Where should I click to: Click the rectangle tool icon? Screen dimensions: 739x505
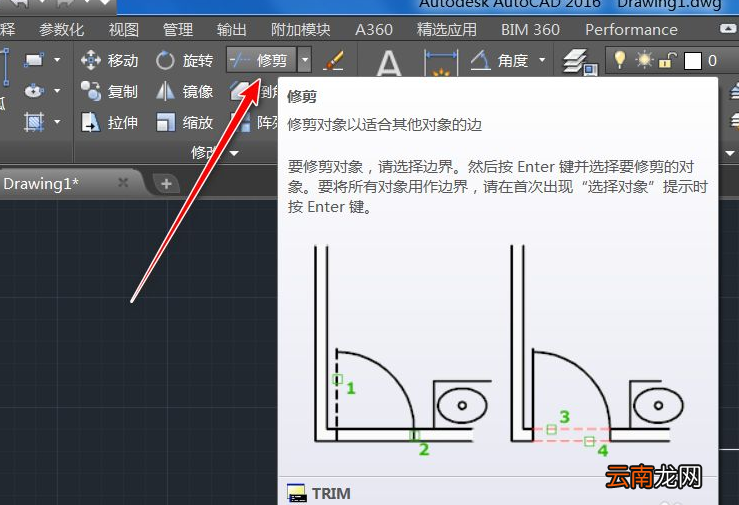(x=34, y=60)
